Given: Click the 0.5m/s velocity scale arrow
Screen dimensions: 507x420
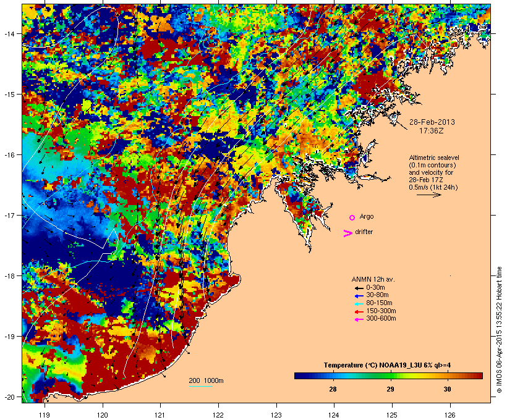Looking at the screenshot, I should click(x=428, y=195).
